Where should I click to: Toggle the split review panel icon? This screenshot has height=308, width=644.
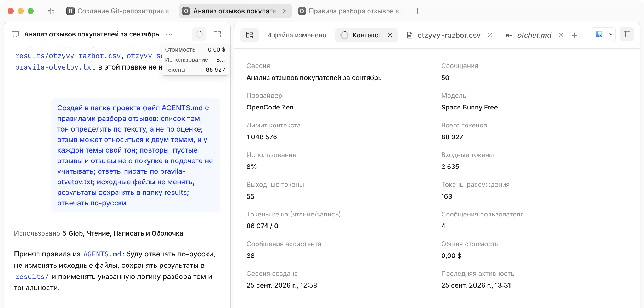(x=217, y=34)
